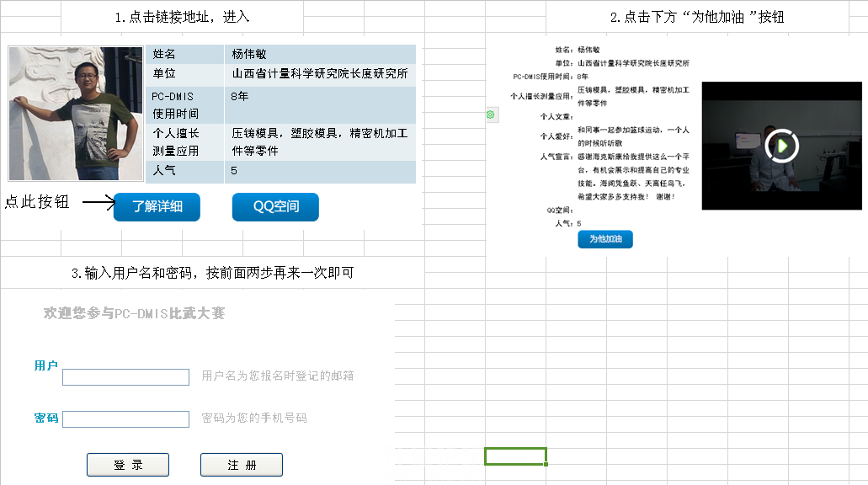Click the step 1 instruction text 点击链接地址
This screenshot has height=485, width=868.
[182, 17]
